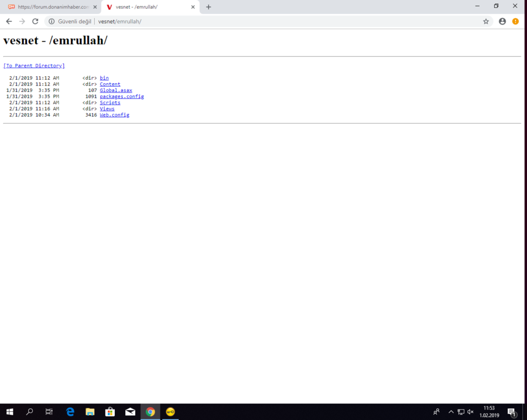
Task: Browse the Views directory
Action: [x=107, y=108]
